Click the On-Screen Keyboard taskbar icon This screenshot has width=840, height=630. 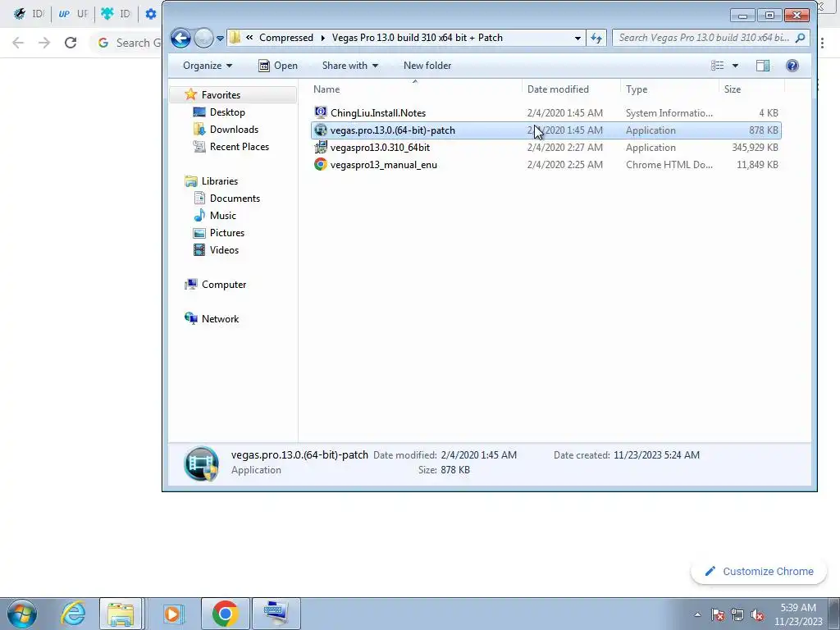click(276, 614)
